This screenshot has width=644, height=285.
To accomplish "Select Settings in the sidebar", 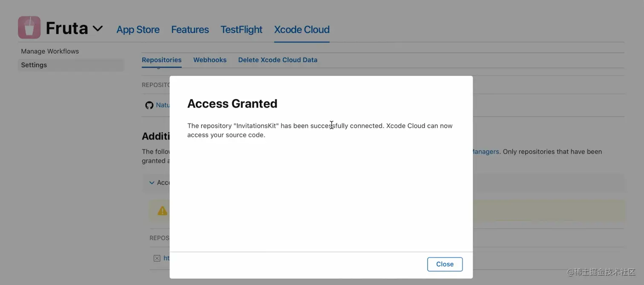I will pyautogui.click(x=71, y=65).
